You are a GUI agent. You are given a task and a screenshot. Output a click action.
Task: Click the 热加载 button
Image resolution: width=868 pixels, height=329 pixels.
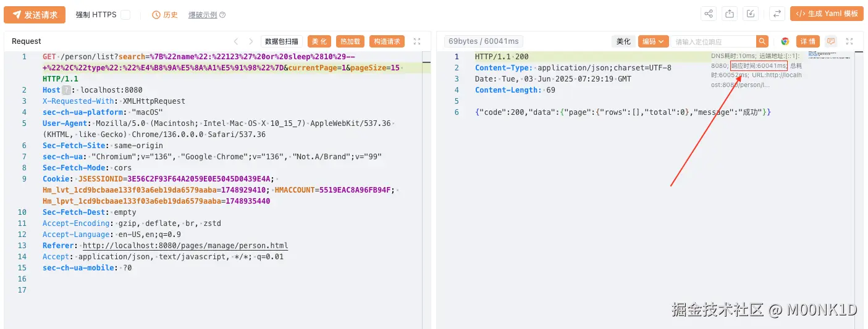pos(350,41)
